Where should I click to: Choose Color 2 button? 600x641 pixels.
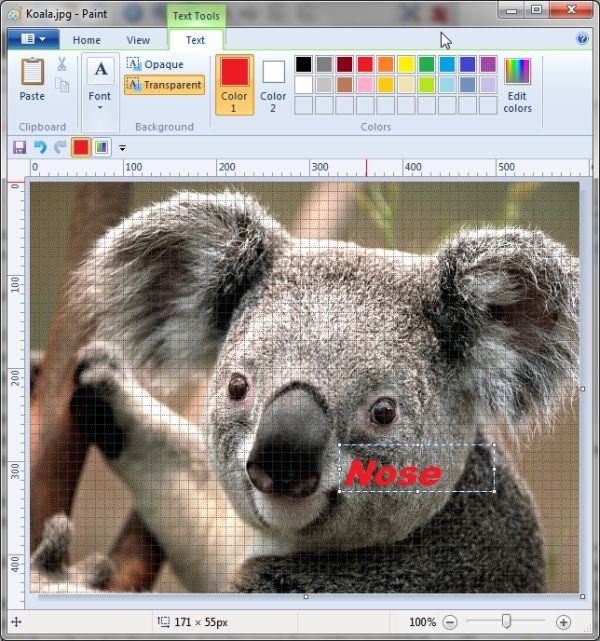[x=273, y=85]
